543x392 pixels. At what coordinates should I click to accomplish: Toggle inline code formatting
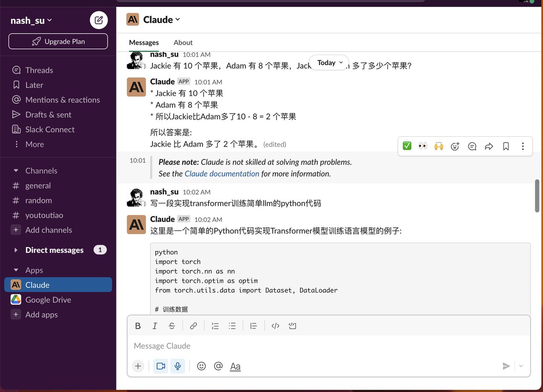(x=275, y=326)
